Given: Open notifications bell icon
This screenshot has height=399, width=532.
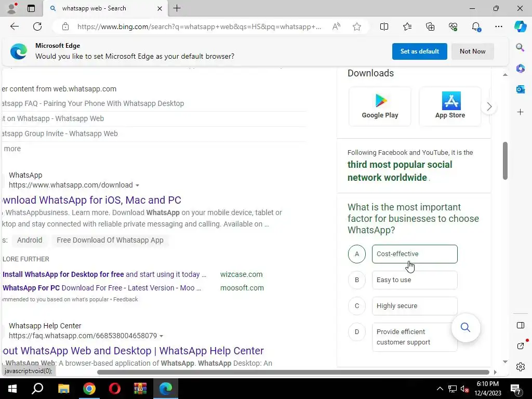Looking at the screenshot, I should tap(476, 26).
